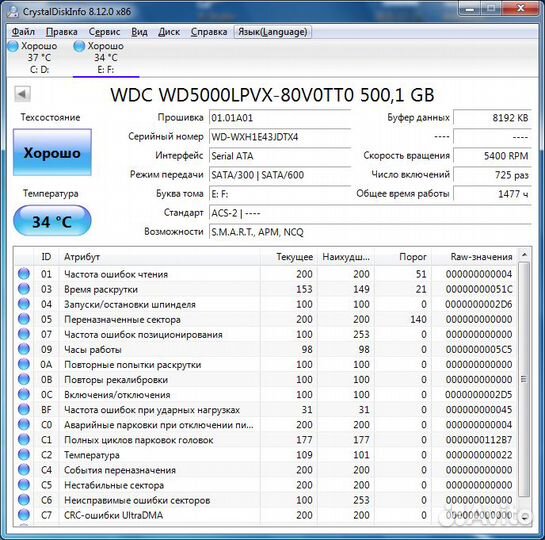Screen dimensions: 545x540
Task: Click the previous disk arrow button
Action: [23, 94]
